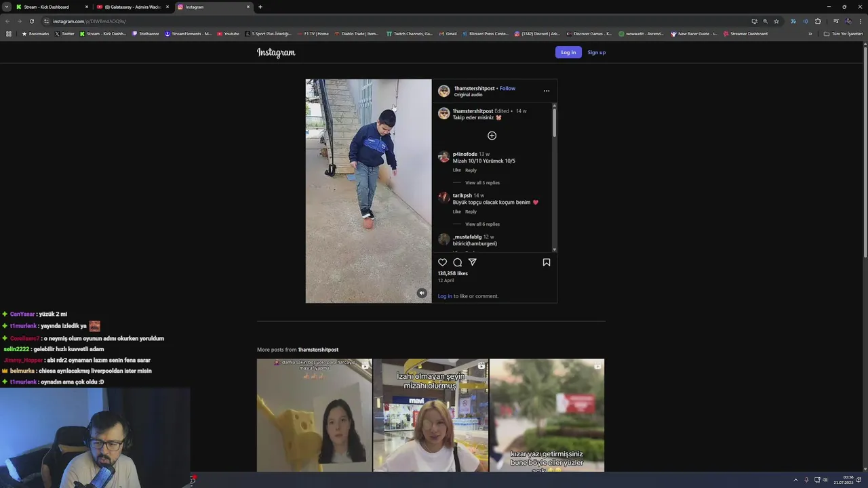Open the Streamer Dashboard bookmark
This screenshot has height=488, width=868.
click(x=745, y=34)
